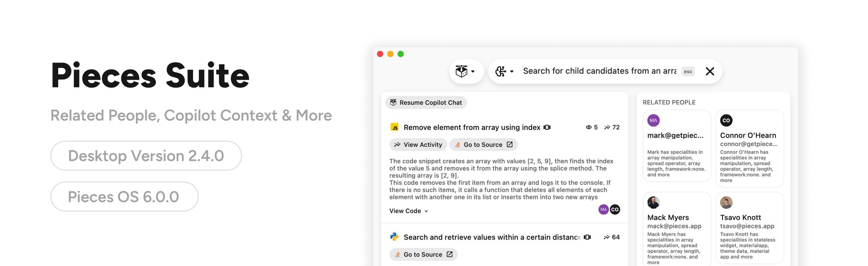Click snippet icon after Remove element title
The image size is (868, 266).
(x=547, y=128)
